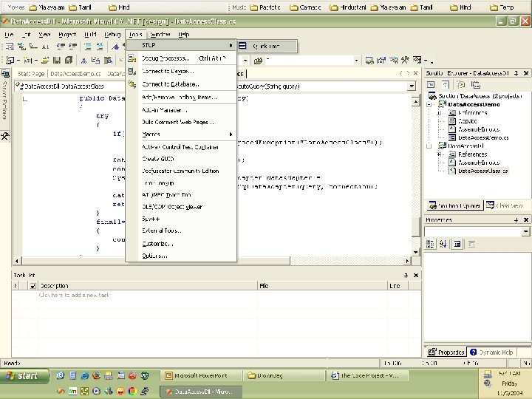
Task: Click the Debug Processes menu icon
Action: pos(132,58)
